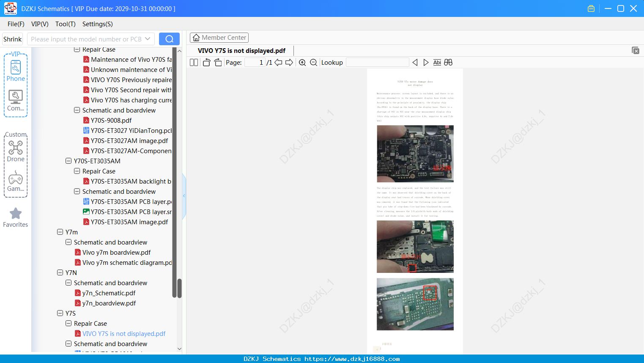Open the dzkj16888.com website link
The height and width of the screenshot is (363, 644).
[352, 359]
